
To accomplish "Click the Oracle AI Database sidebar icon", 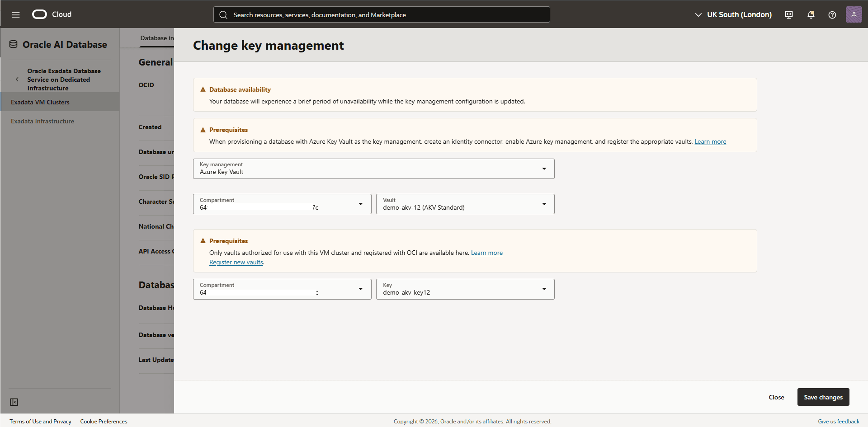I will tap(13, 44).
